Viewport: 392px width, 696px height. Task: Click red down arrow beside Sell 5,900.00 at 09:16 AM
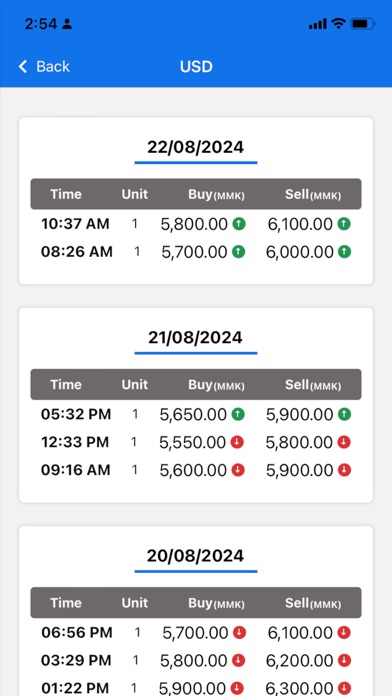[344, 470]
